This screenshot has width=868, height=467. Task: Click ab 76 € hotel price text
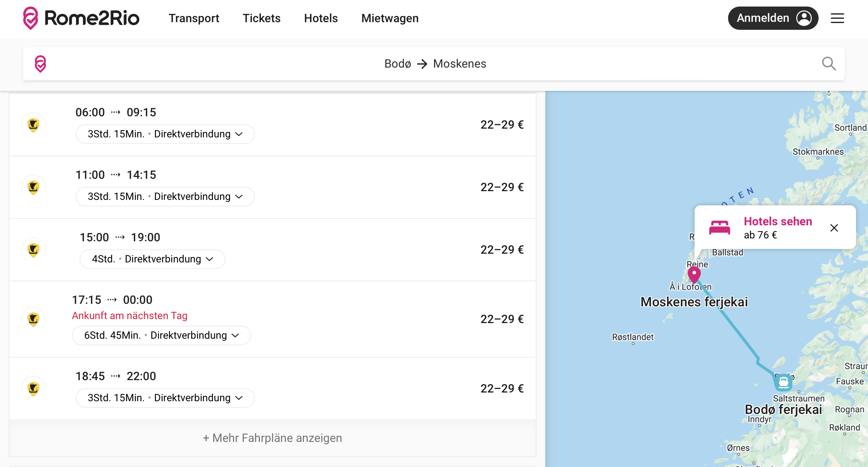[760, 235]
